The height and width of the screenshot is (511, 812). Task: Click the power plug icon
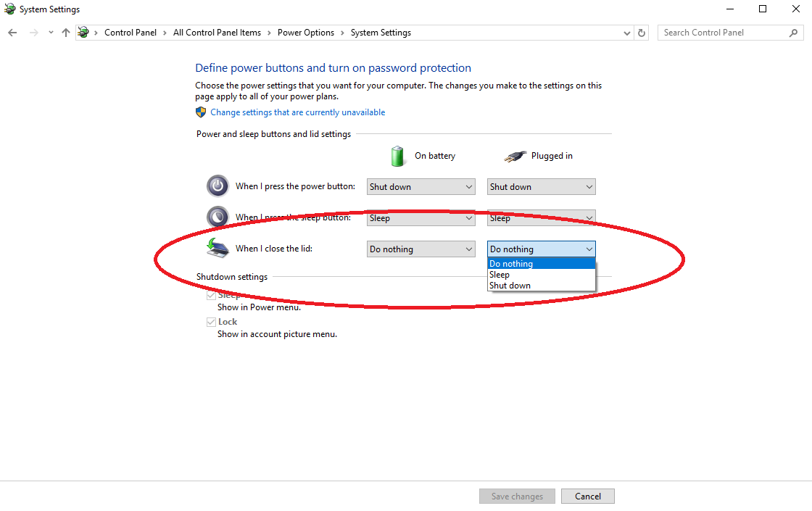pos(515,156)
